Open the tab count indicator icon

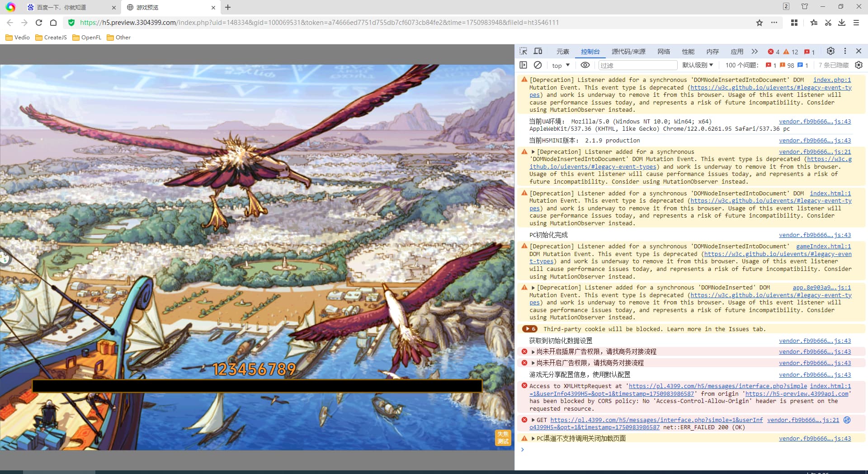[x=786, y=6]
